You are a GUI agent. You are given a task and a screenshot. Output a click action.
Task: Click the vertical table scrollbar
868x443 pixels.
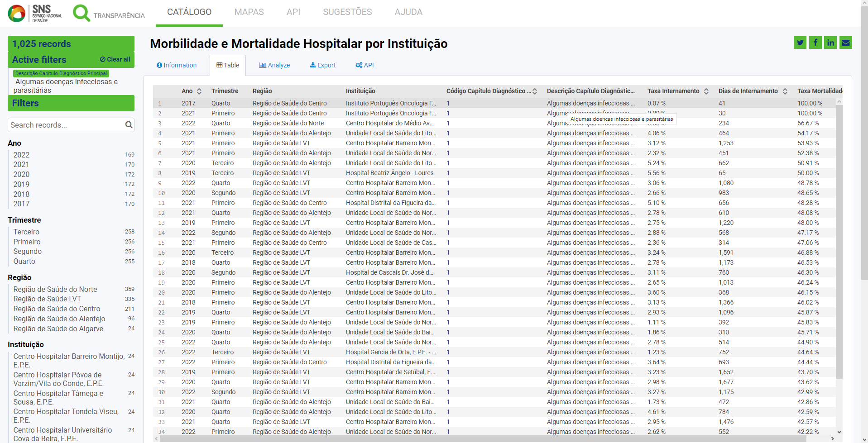point(839,242)
